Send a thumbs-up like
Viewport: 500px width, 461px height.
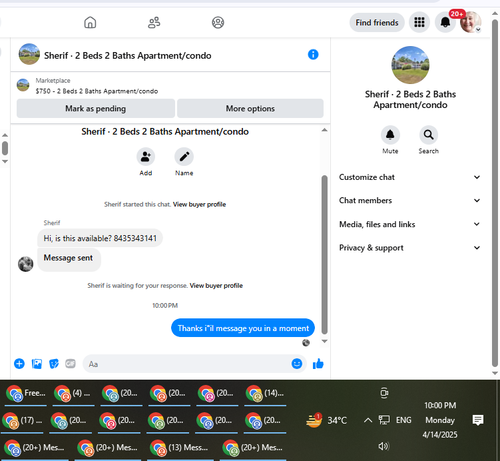[318, 364]
